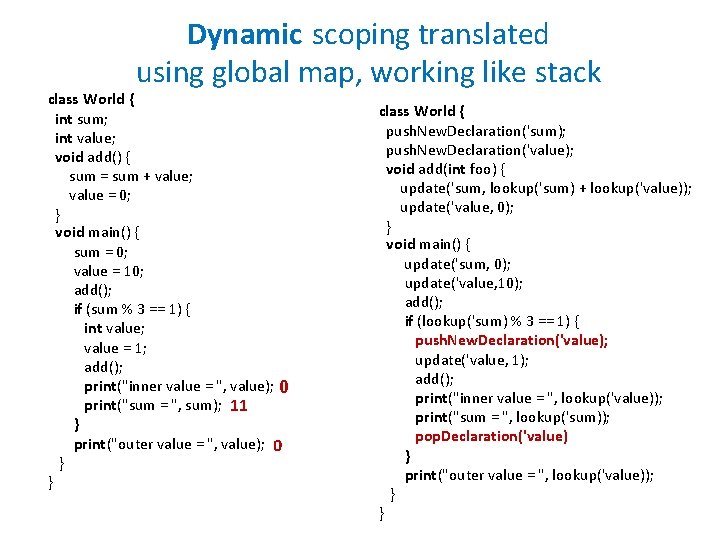Click left line "value = 0;"
The width and height of the screenshot is (720, 540).
(x=100, y=196)
